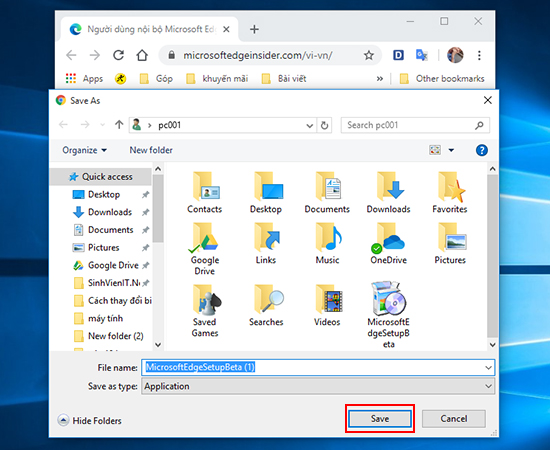Screen dimensions: 550x450
Task: Click the blue D extension icon
Action: pos(398,55)
